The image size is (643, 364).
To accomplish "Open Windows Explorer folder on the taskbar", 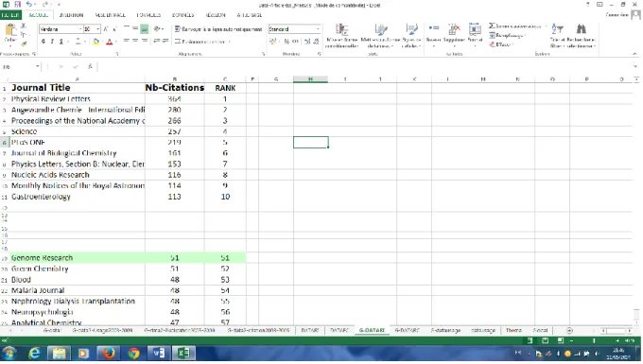I will click(x=59, y=353).
